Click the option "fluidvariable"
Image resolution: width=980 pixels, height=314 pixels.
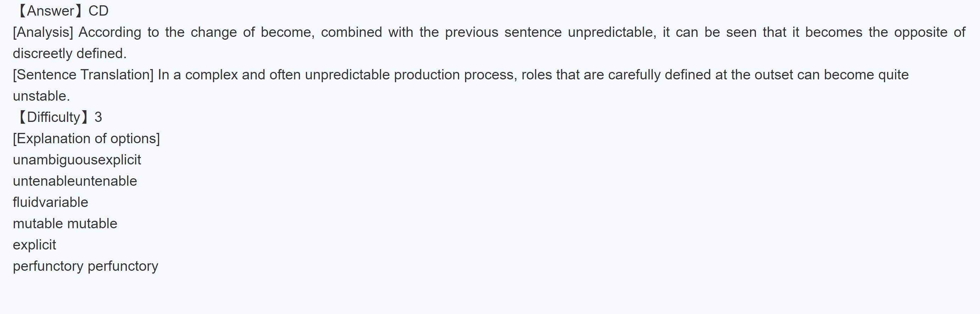tap(51, 202)
